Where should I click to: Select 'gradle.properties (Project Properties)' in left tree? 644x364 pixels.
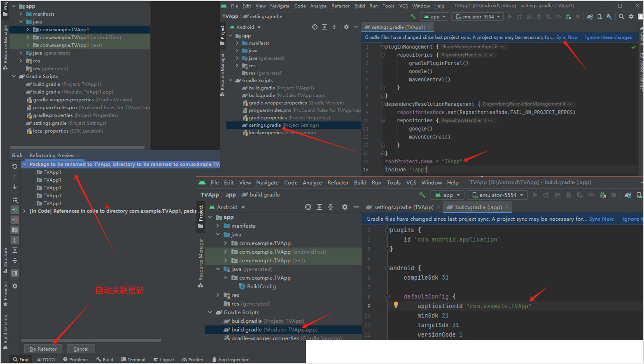coord(72,115)
